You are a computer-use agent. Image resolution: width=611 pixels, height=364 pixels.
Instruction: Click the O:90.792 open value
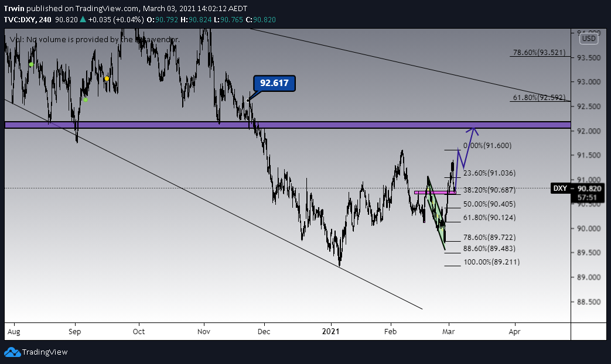pos(162,19)
